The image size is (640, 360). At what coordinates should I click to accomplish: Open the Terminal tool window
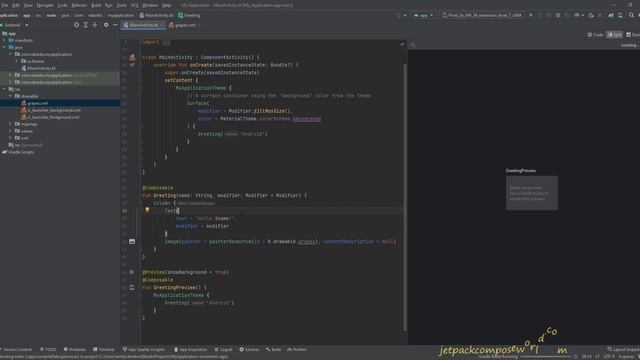tap(104, 350)
